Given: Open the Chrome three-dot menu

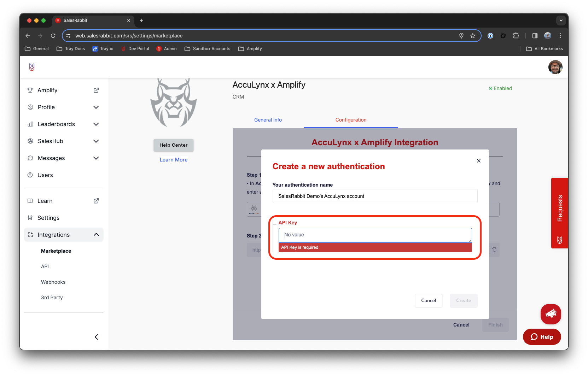Looking at the screenshot, I should (x=560, y=36).
